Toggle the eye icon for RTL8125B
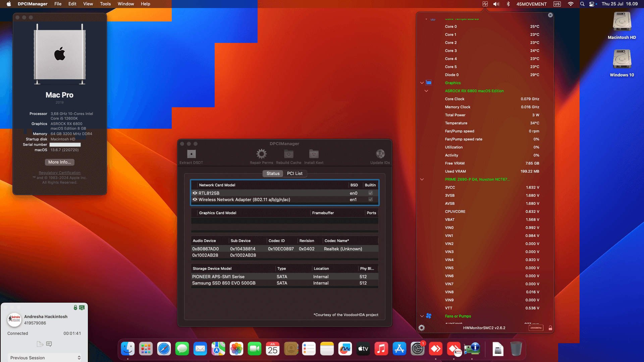The width and height of the screenshot is (644, 362). [195, 193]
